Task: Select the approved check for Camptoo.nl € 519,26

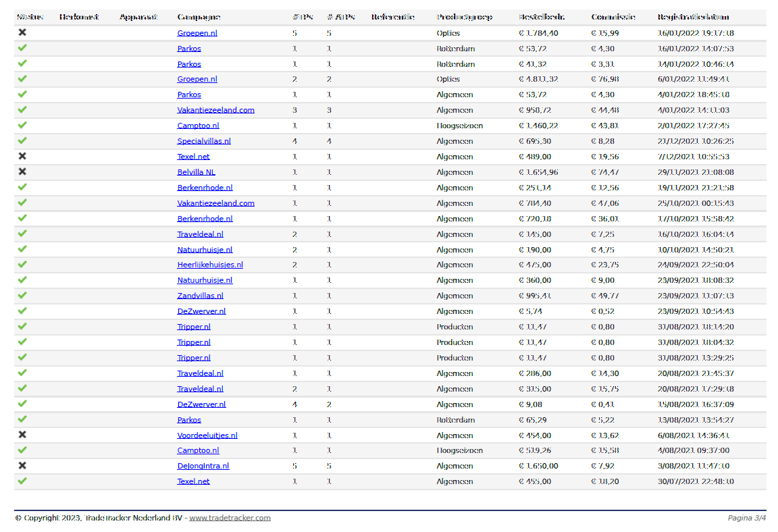Action: coord(22,450)
